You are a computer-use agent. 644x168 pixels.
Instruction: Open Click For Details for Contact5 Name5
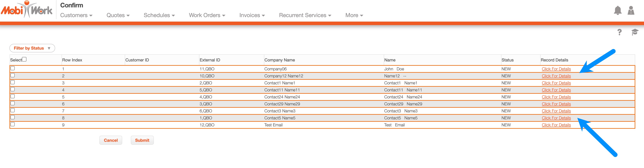[556, 118]
